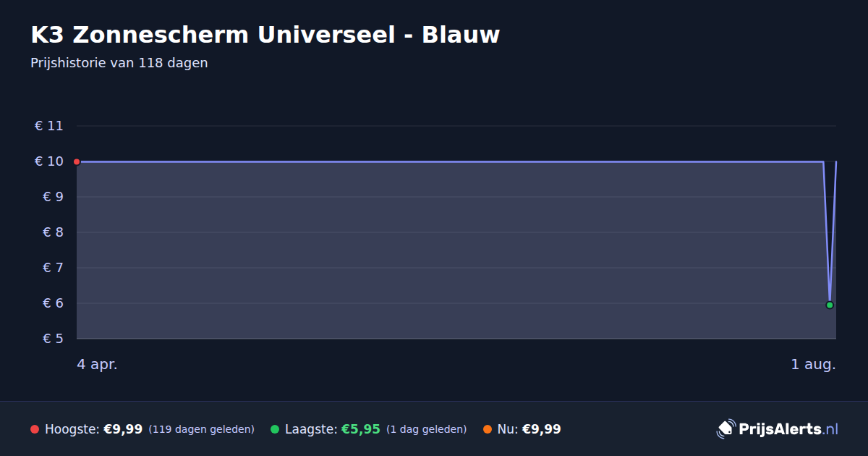Select the green lowest-price marker on chart
Screen dimensions: 868x456
click(x=830, y=305)
